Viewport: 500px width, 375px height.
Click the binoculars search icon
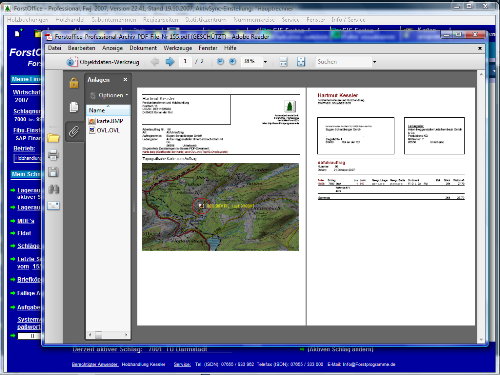tap(53, 189)
